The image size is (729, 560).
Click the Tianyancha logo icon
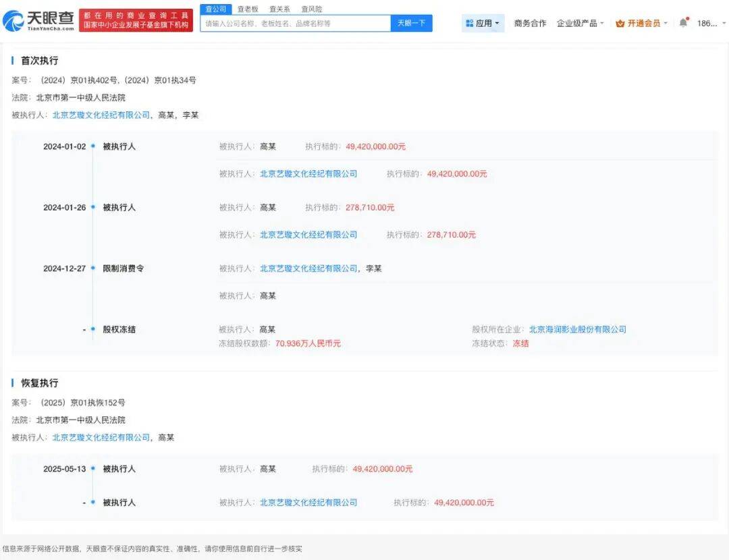pyautogui.click(x=13, y=21)
